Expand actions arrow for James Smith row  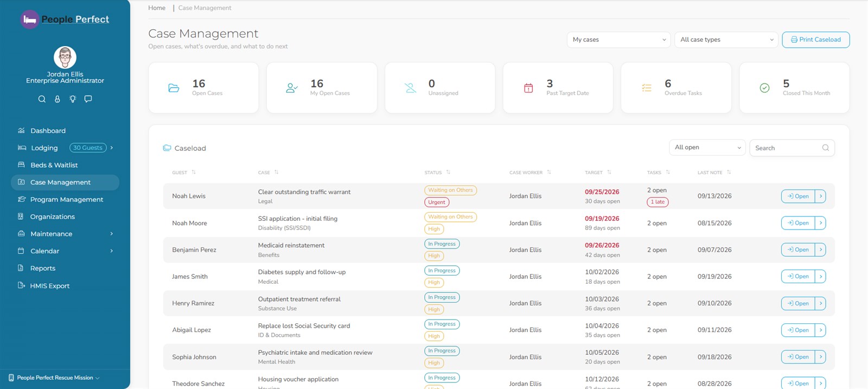[x=820, y=277]
